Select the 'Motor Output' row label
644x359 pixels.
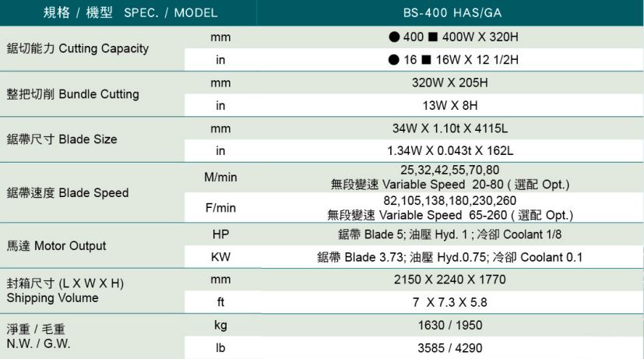[56, 245]
